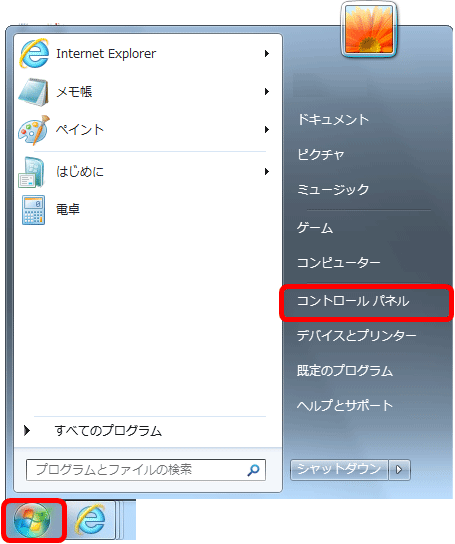Focus the プログラムとファイルの検索 search field
455x544 pixels.
146,470
